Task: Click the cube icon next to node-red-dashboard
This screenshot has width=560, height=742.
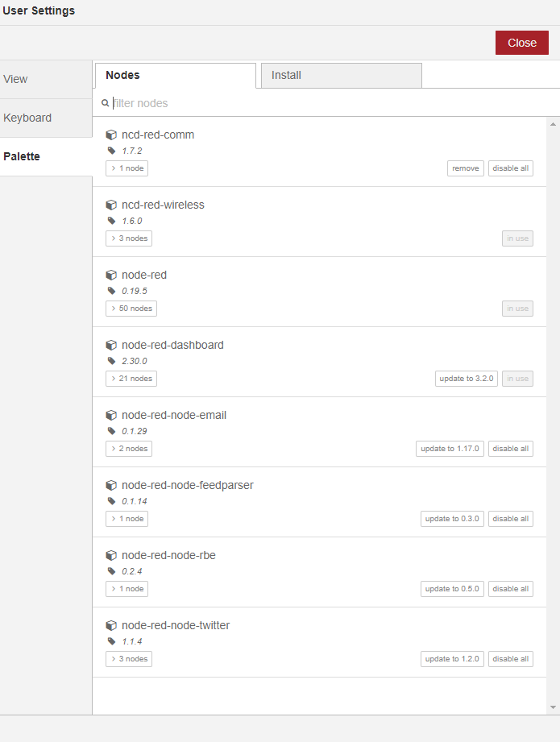Action: 111,345
